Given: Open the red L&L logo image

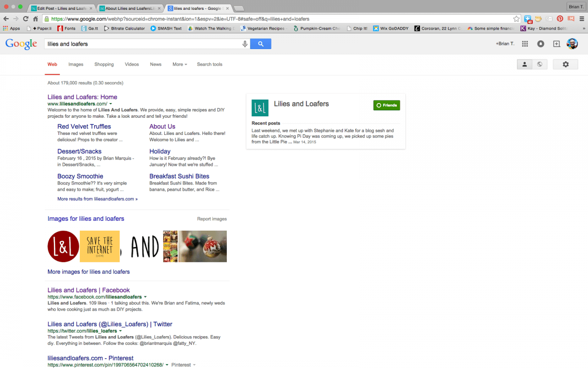Looking at the screenshot, I should click(63, 246).
